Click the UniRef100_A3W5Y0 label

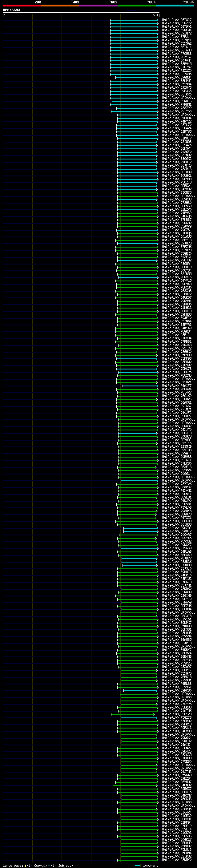(x=176, y=860)
